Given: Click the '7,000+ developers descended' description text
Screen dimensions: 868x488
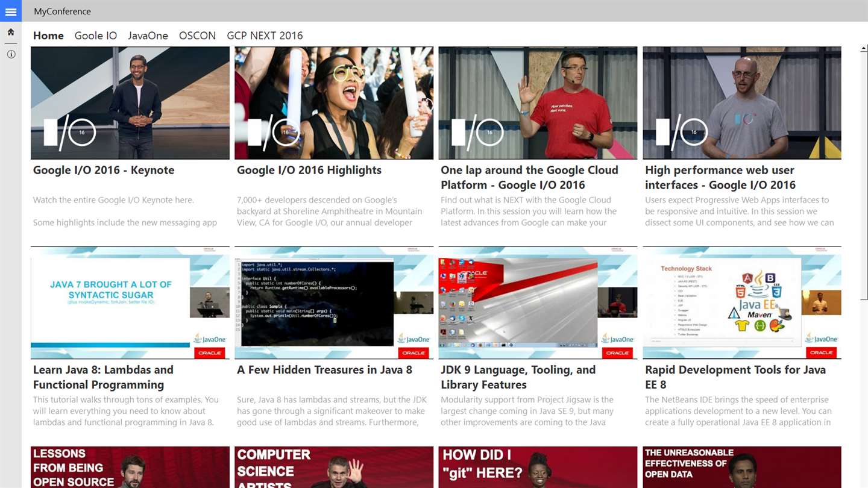Looking at the screenshot, I should tap(329, 211).
